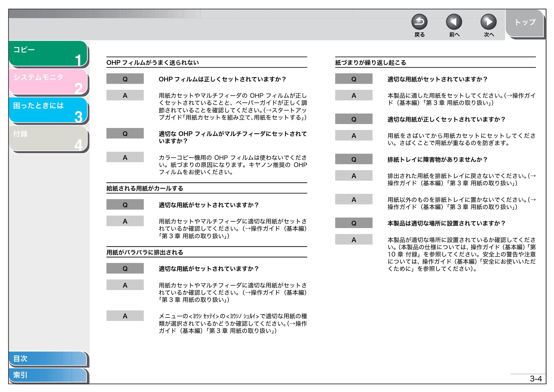Click the answer starting 本製品に適した用紙をセット
The height and width of the screenshot is (392, 554).
click(461, 99)
